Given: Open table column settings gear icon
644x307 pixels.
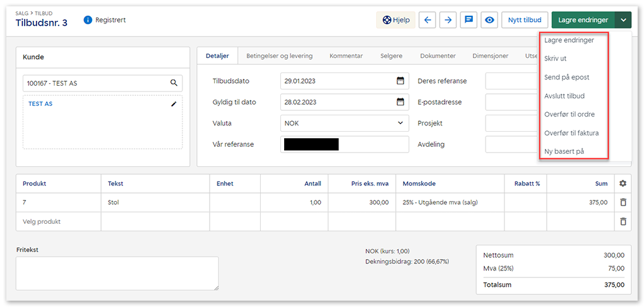Looking at the screenshot, I should pyautogui.click(x=623, y=183).
